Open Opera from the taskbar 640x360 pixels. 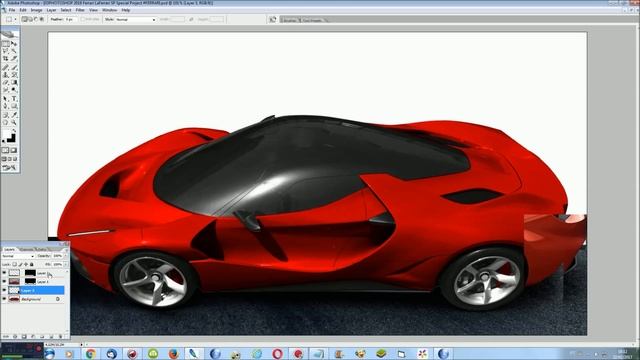[277, 354]
